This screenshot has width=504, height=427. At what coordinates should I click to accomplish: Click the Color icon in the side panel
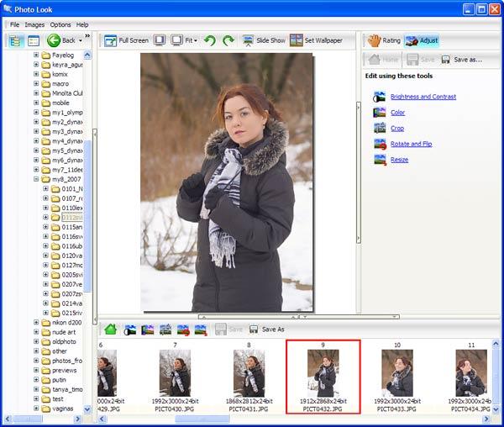click(x=380, y=113)
